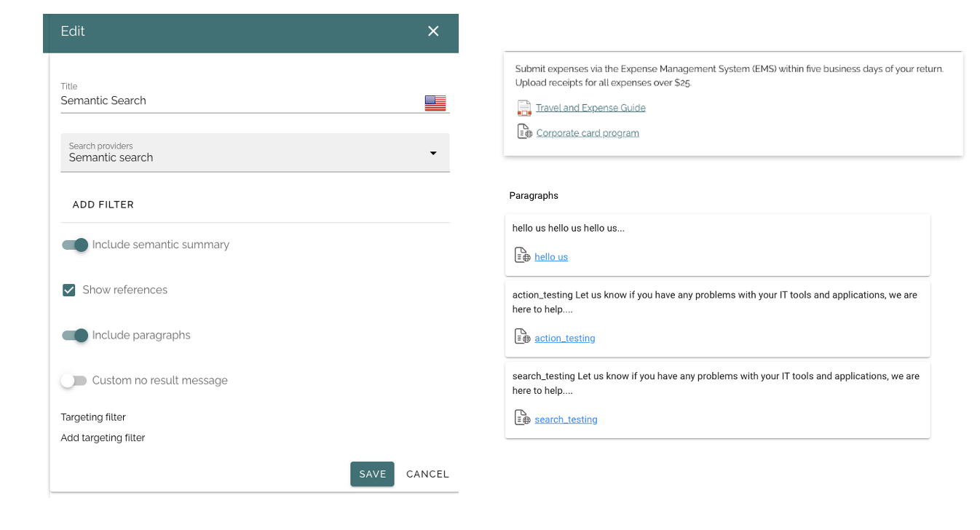Open the Corporate card program link

[588, 133]
